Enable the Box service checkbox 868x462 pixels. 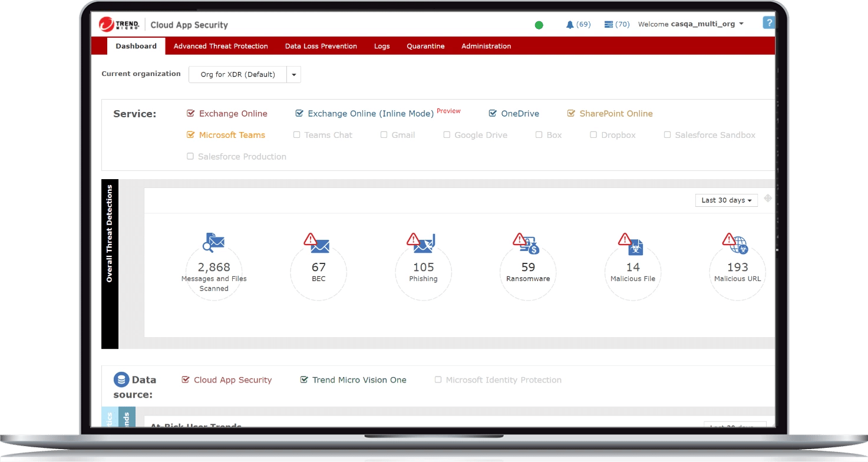point(539,135)
